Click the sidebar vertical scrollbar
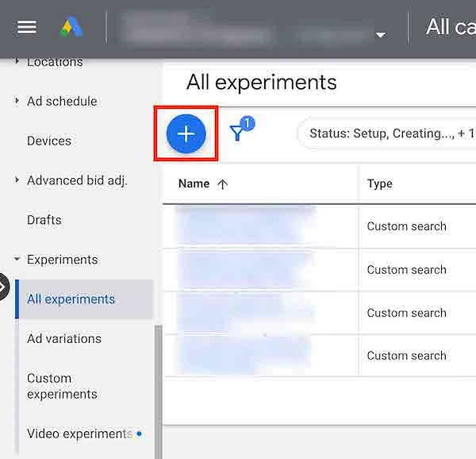This screenshot has height=459, width=476. [159, 391]
